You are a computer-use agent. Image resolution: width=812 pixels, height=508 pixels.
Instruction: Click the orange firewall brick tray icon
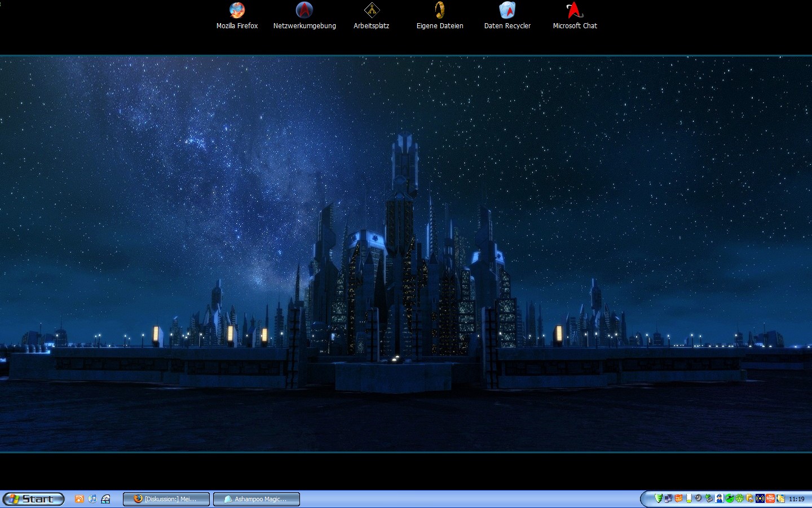pos(678,498)
